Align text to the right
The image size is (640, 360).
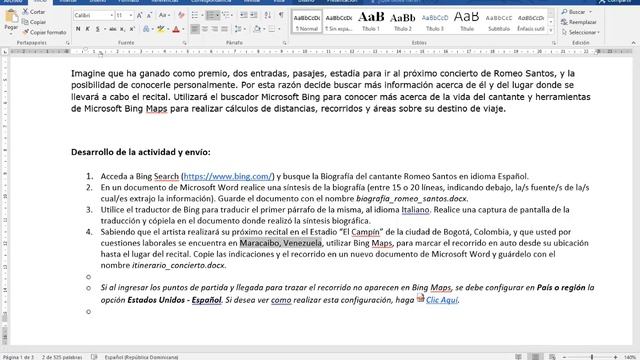pos(215,29)
